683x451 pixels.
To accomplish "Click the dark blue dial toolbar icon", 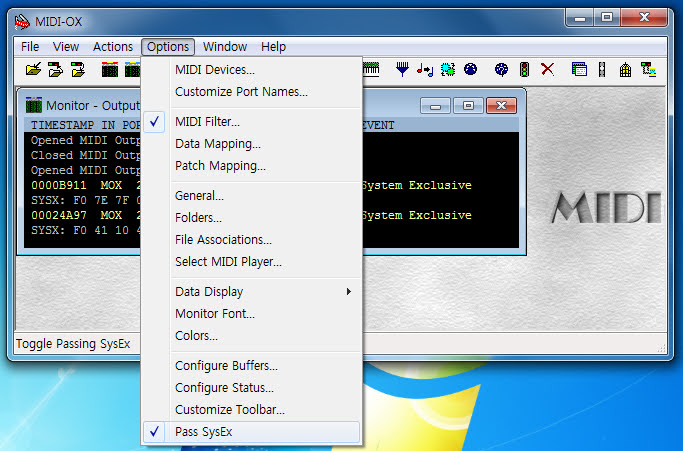I will pos(470,69).
